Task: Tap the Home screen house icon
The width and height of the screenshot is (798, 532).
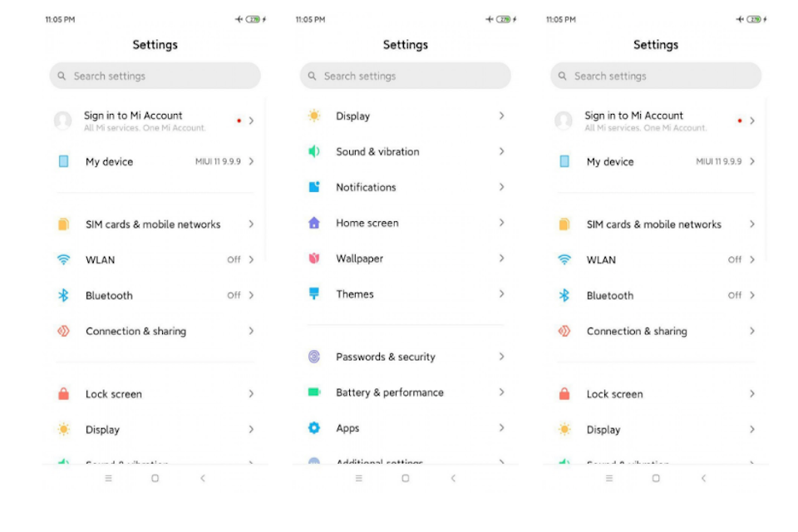Action: [314, 223]
